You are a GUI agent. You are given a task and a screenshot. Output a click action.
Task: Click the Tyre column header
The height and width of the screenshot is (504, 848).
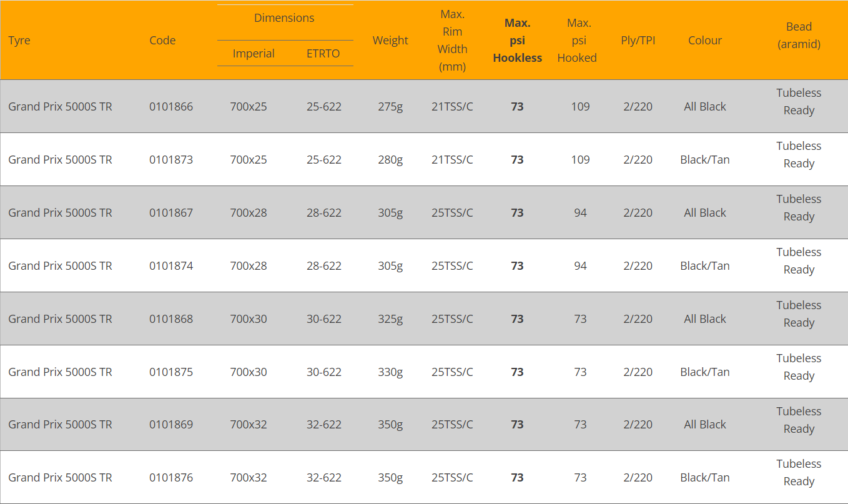(x=19, y=41)
